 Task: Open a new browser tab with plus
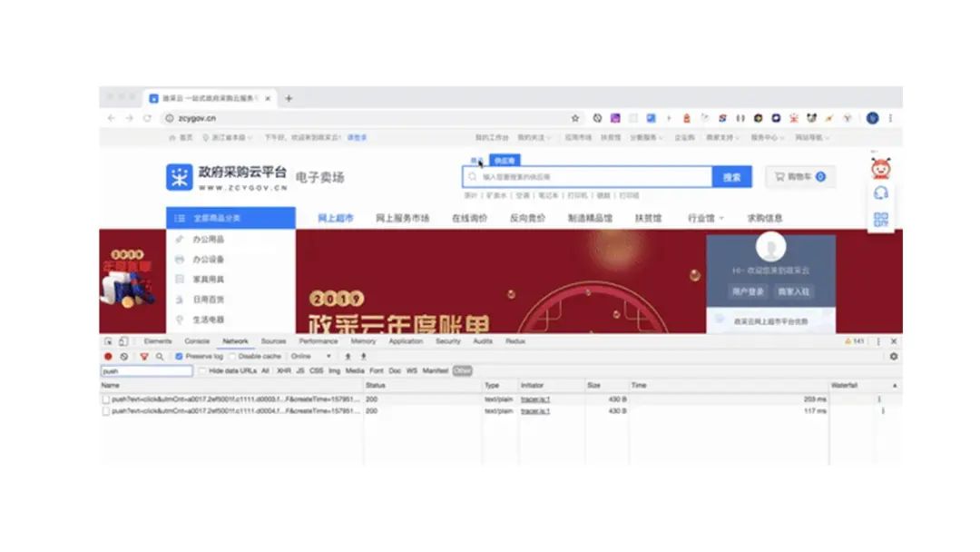coord(289,98)
